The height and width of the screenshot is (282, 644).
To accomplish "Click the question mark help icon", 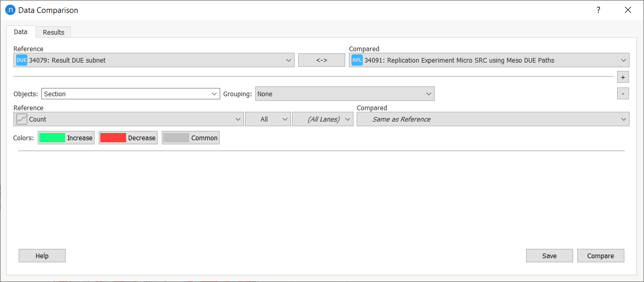I will [599, 10].
